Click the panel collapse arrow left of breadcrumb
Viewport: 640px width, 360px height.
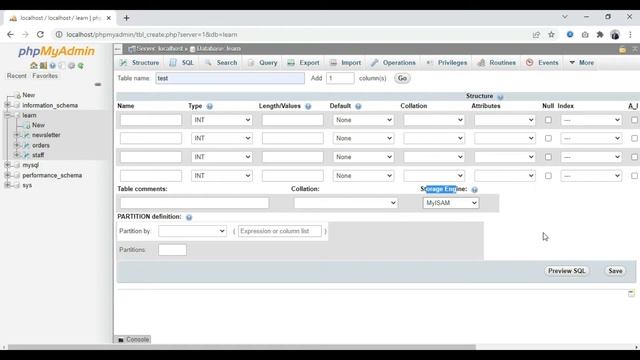(x=118, y=49)
